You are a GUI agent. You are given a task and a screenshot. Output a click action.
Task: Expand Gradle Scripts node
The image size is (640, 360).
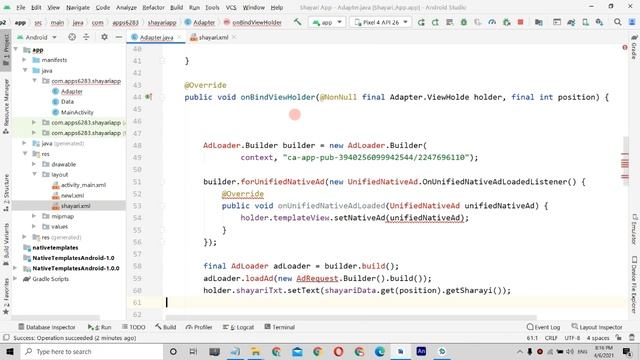point(16,279)
